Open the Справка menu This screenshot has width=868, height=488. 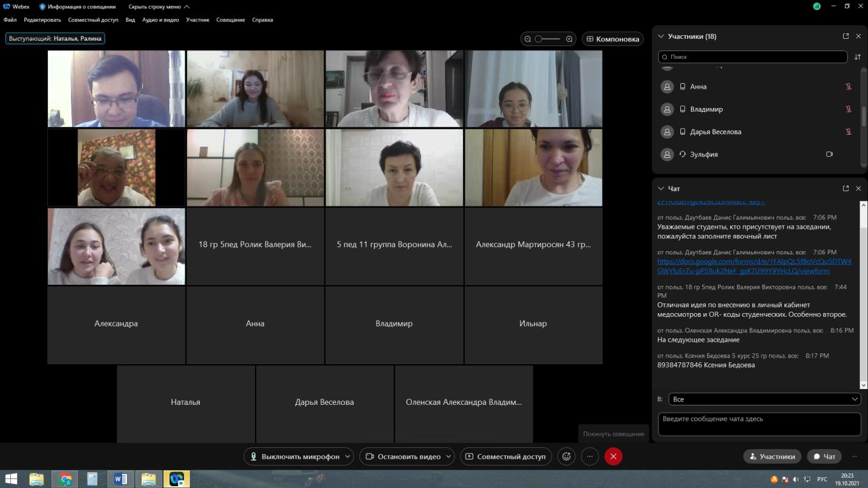click(262, 20)
